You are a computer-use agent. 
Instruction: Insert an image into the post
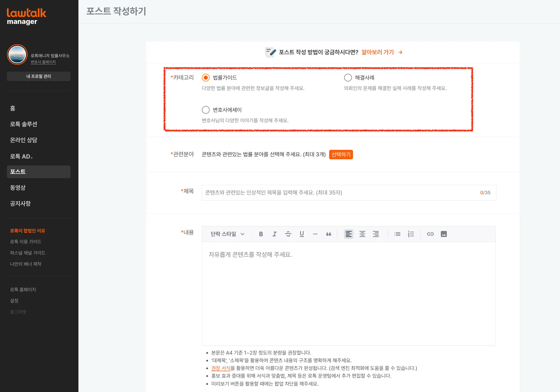click(444, 234)
